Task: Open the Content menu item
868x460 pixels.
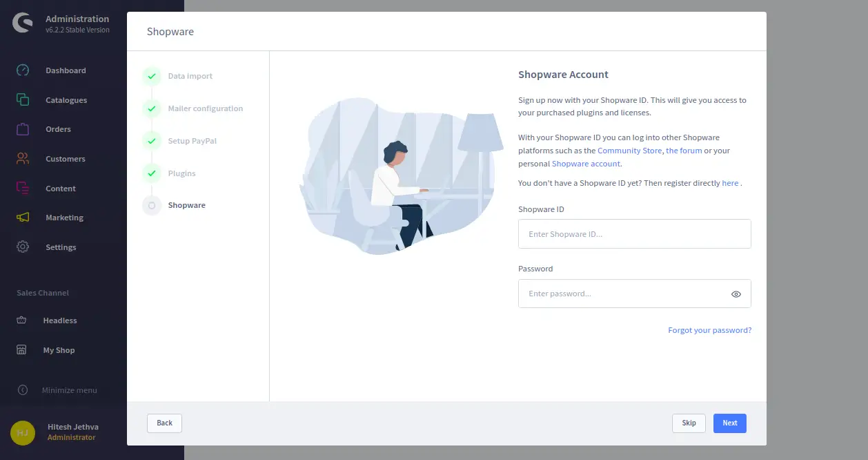Action: click(x=61, y=189)
